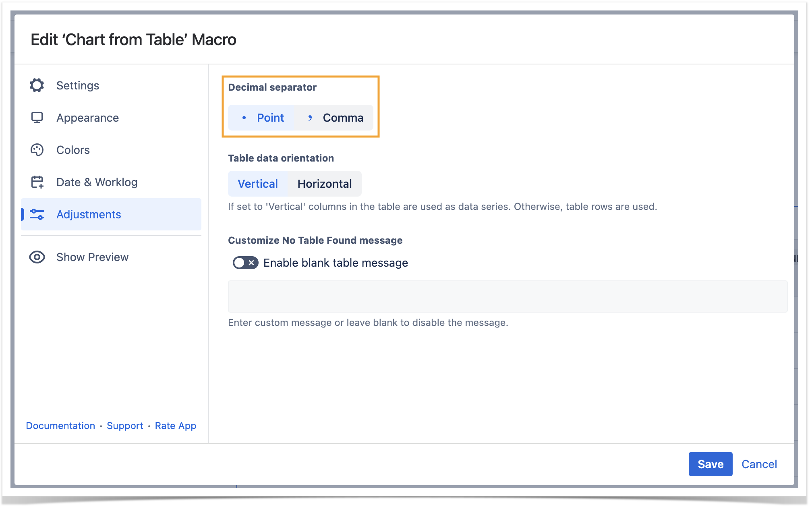This screenshot has height=508, width=812.
Task: Open the Colors section
Action: pos(73,150)
